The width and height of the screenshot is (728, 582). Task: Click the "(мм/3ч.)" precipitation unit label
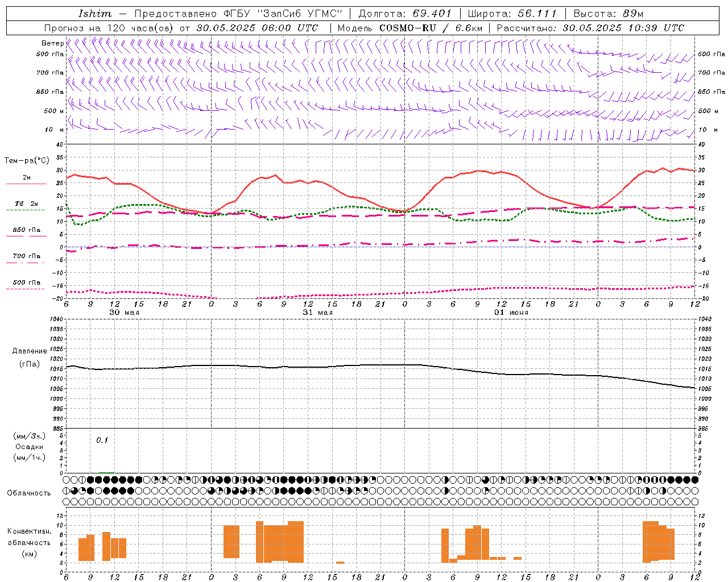[30, 436]
